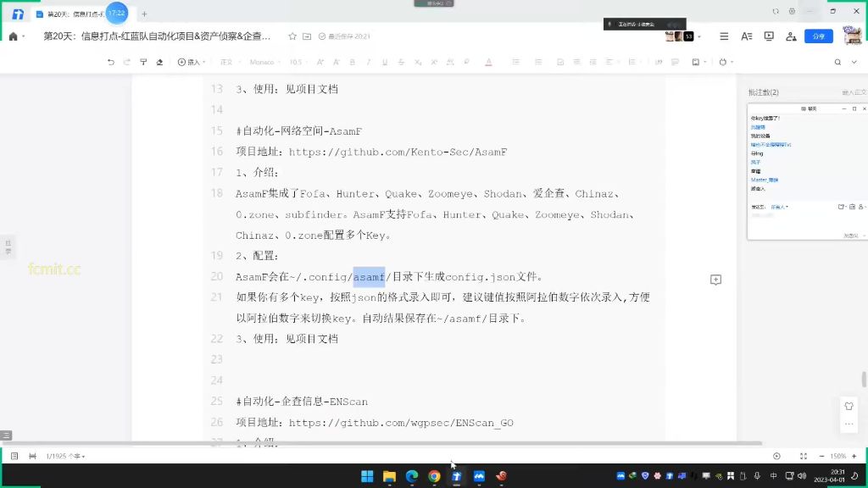Click the chat message input field

807,221
